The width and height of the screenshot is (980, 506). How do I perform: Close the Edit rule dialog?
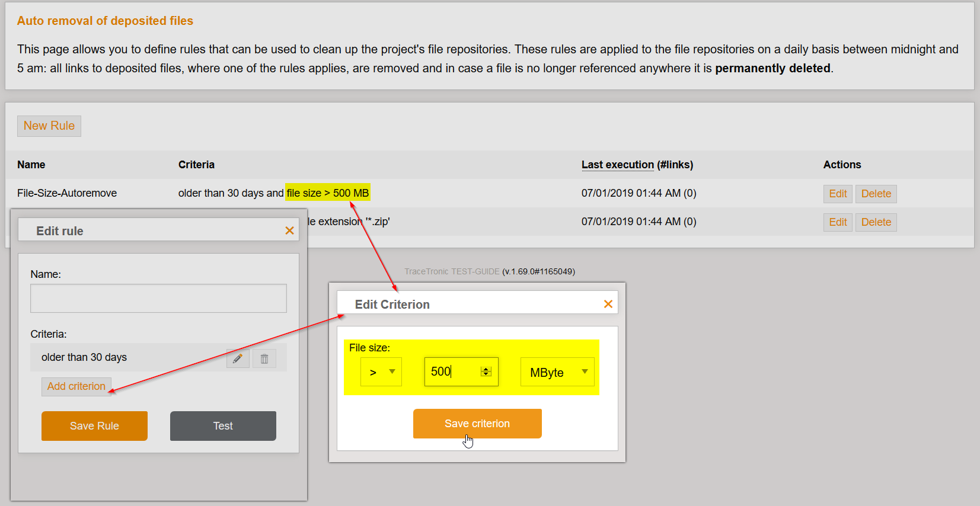[x=289, y=230]
